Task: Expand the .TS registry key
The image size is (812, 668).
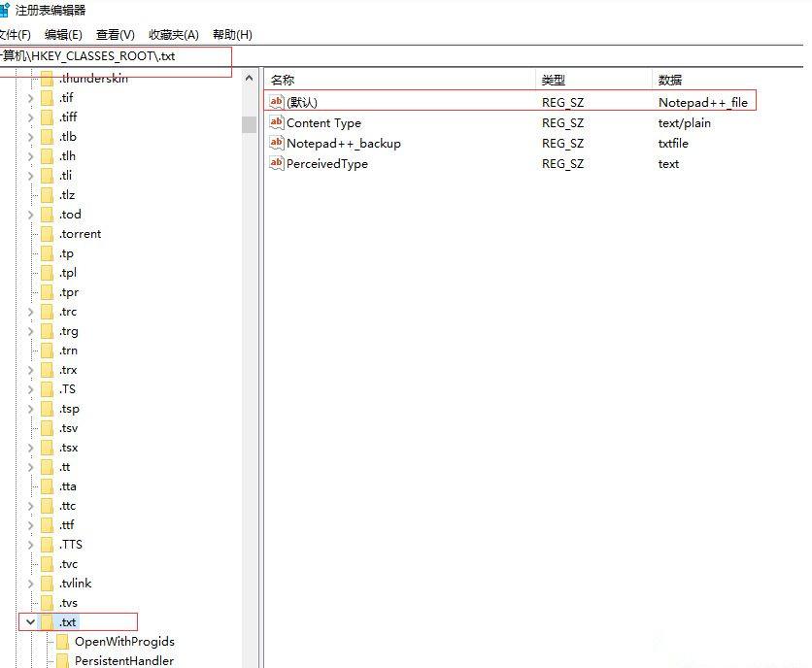Action: (30, 388)
